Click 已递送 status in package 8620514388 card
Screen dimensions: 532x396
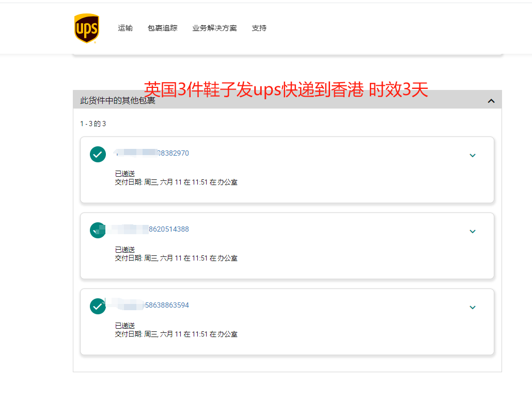click(x=125, y=250)
